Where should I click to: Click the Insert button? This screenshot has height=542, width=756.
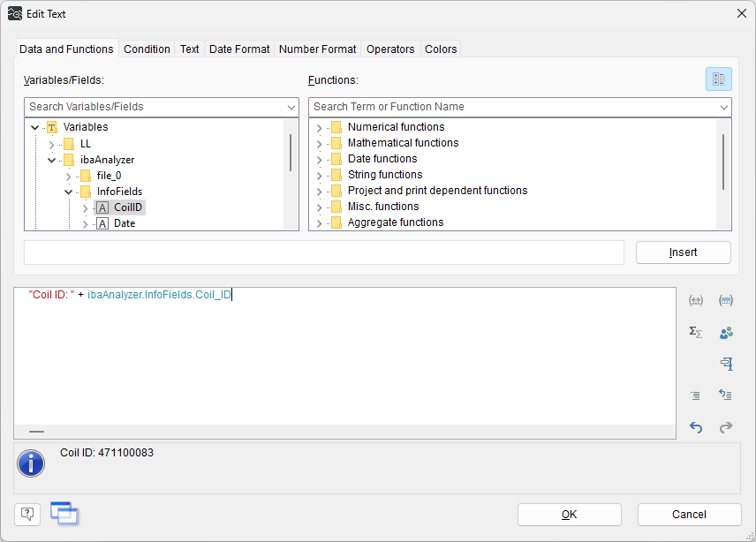pyautogui.click(x=684, y=252)
